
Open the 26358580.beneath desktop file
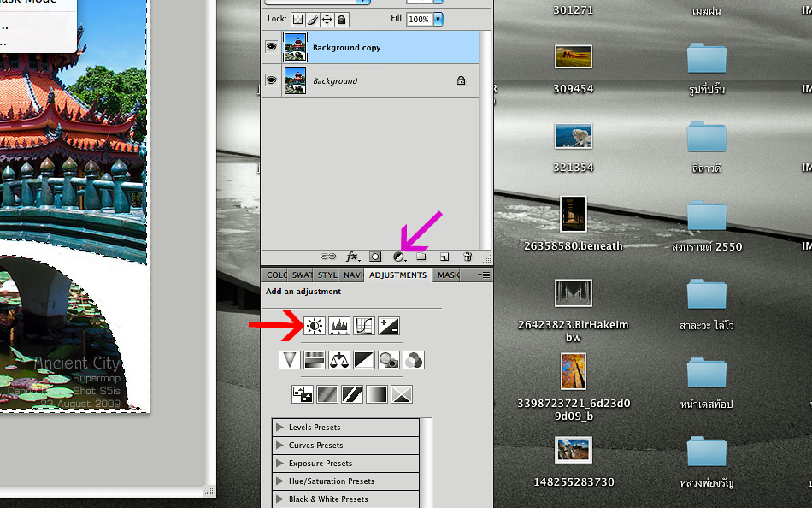click(573, 214)
